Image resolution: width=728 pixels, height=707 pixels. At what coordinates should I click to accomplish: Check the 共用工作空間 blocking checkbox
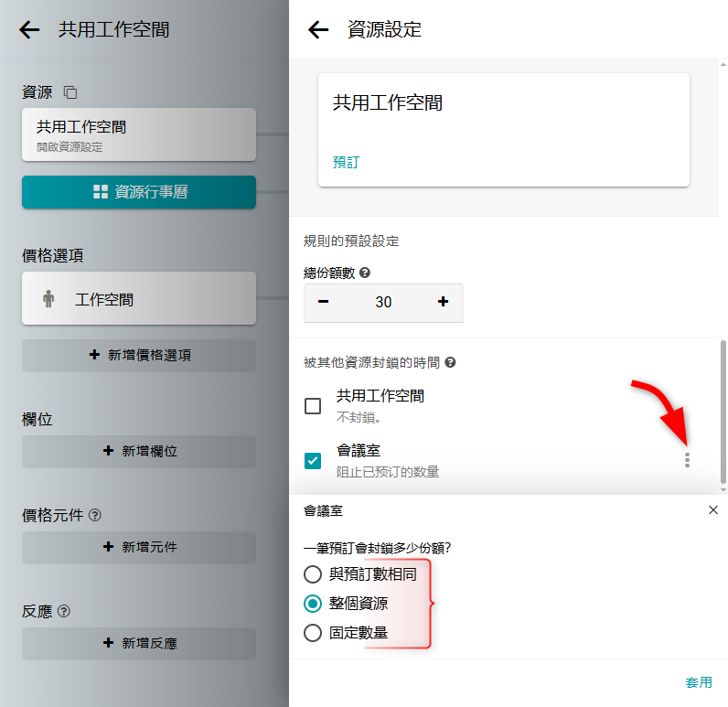[x=313, y=406]
